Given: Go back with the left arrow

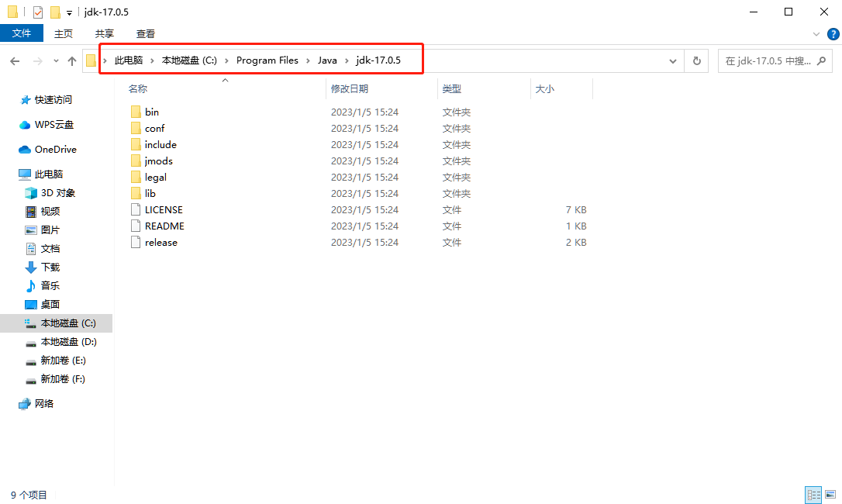Looking at the screenshot, I should click(x=15, y=61).
